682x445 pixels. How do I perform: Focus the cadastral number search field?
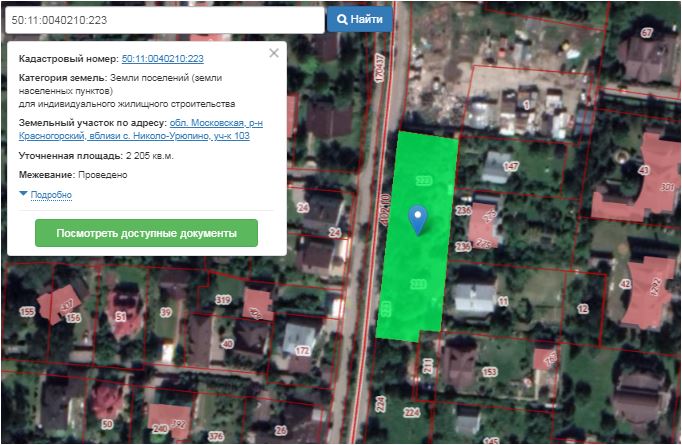[x=163, y=20]
